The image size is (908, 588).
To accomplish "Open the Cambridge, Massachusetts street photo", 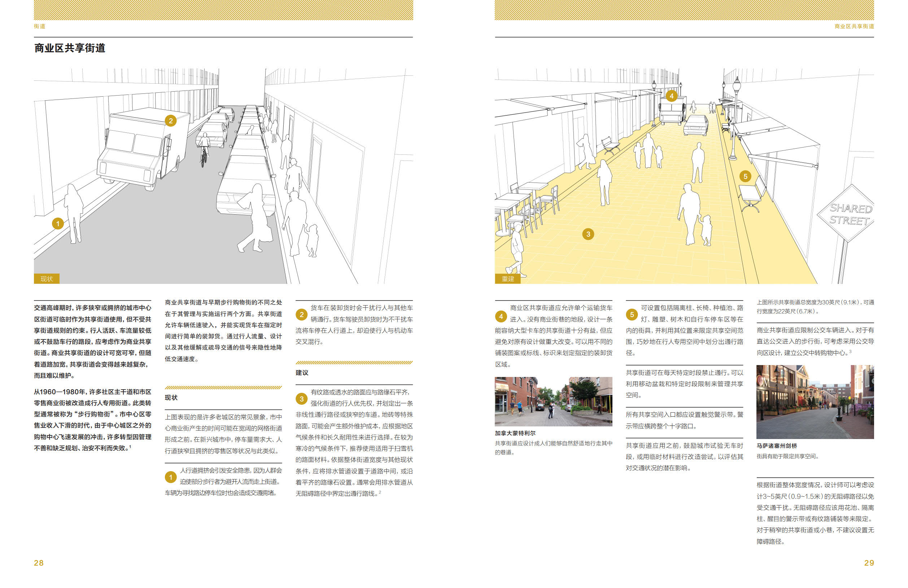I will click(815, 401).
